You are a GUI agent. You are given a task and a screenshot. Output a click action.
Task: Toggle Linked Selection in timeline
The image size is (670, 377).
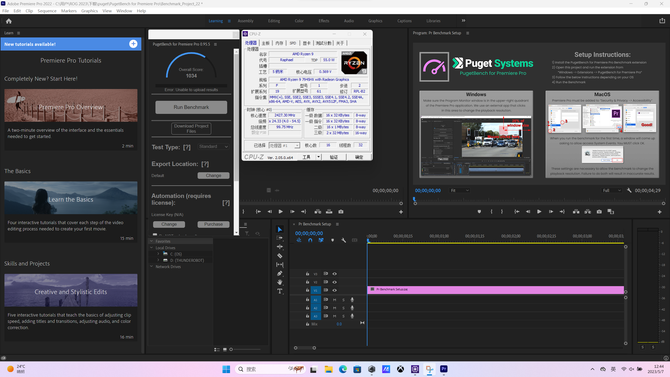click(321, 240)
